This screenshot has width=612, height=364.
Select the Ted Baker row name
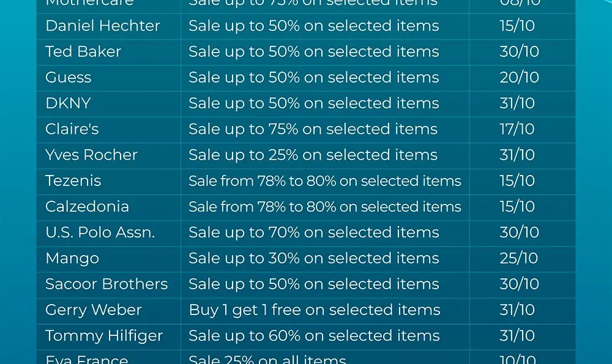(x=83, y=51)
